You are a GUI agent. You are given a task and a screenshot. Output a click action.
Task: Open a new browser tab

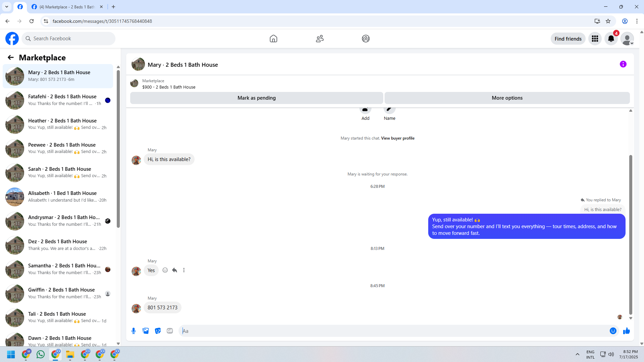(x=113, y=7)
